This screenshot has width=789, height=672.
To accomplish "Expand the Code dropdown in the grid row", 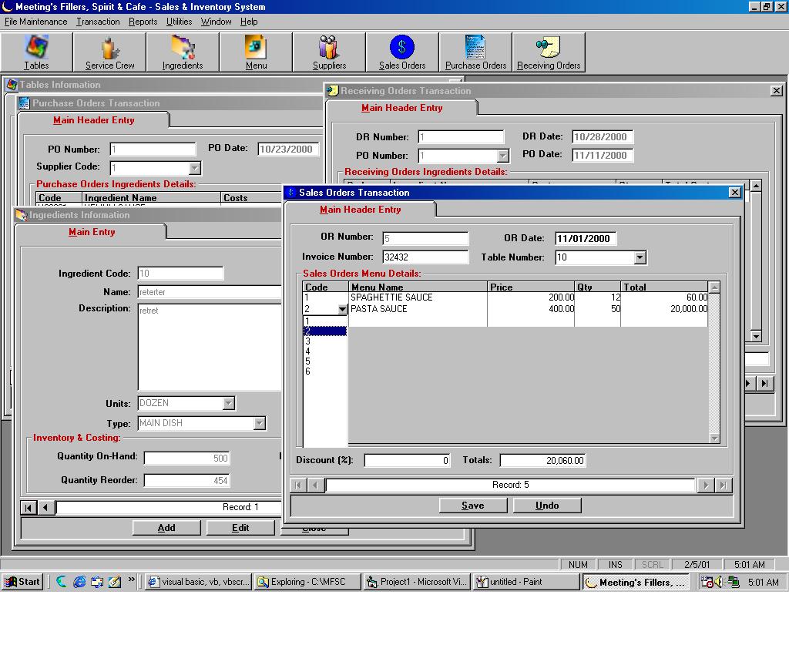I will (x=342, y=310).
